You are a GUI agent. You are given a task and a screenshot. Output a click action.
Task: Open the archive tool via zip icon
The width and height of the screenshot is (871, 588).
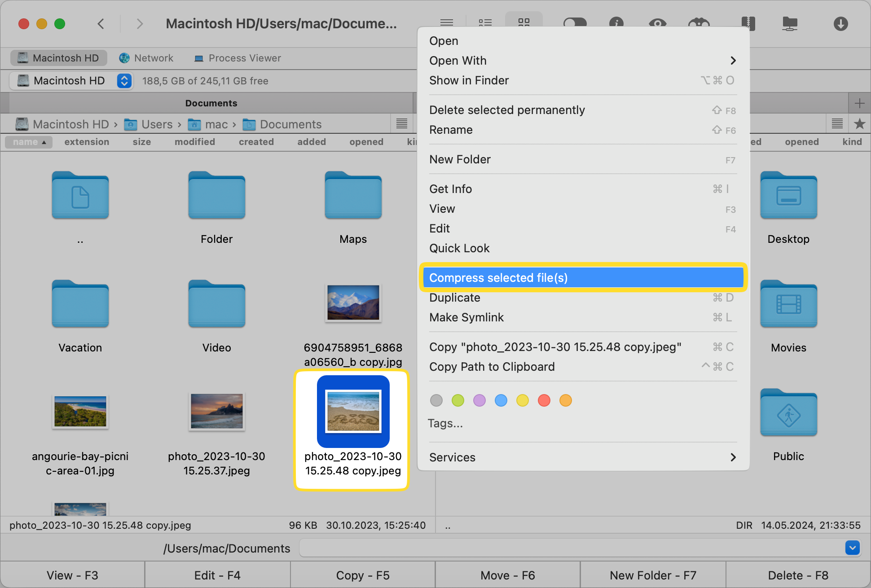pos(748,23)
